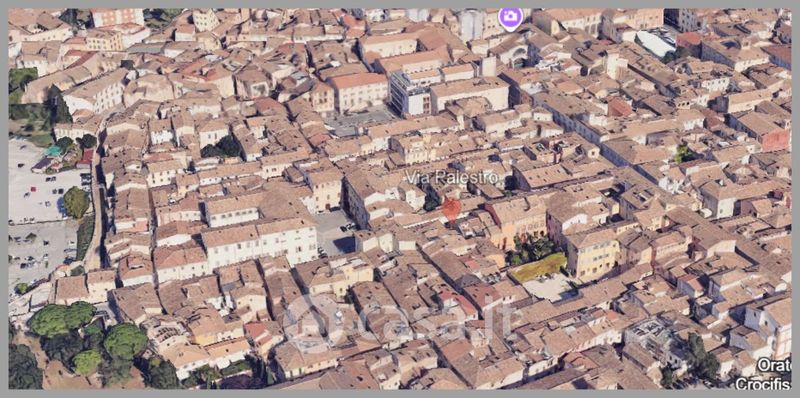
Task: Click the green courtyard lawn near the marker
Action: click(x=538, y=267)
